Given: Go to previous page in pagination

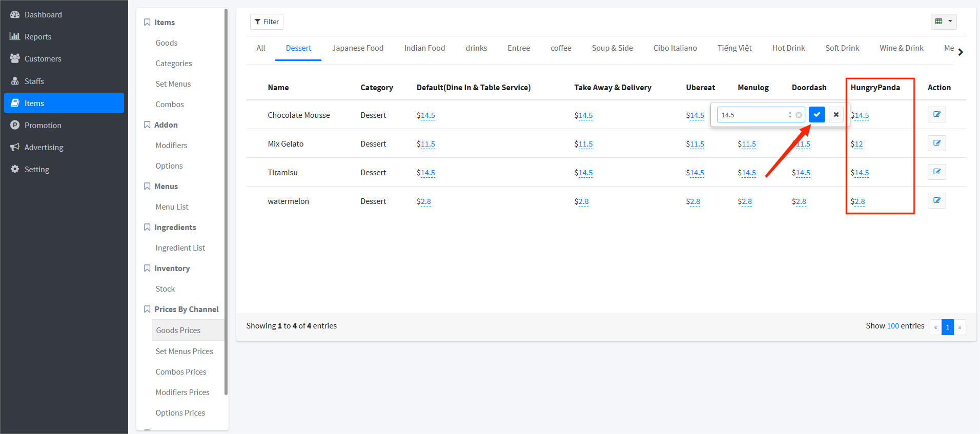Looking at the screenshot, I should [x=936, y=327].
